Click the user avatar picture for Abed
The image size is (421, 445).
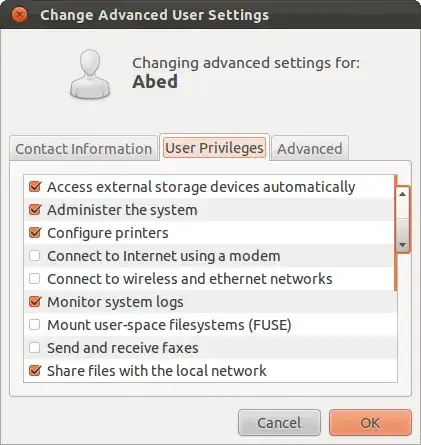click(x=90, y=74)
